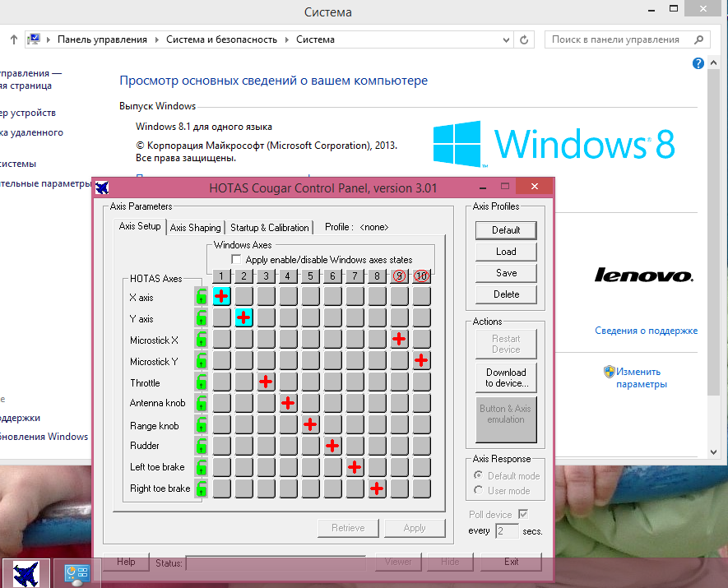Toggle Windows axis 10 column header
Screen dimensions: 728x588
[x=421, y=276]
